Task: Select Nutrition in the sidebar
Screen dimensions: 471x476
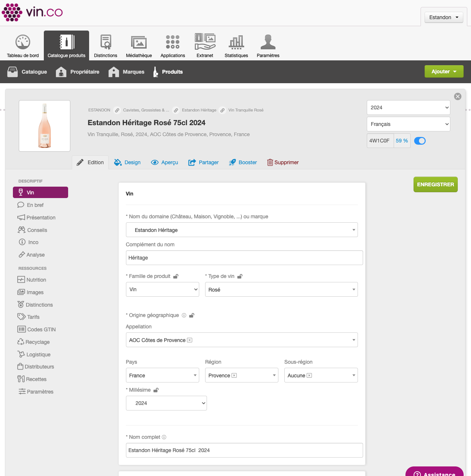Action: [36, 280]
